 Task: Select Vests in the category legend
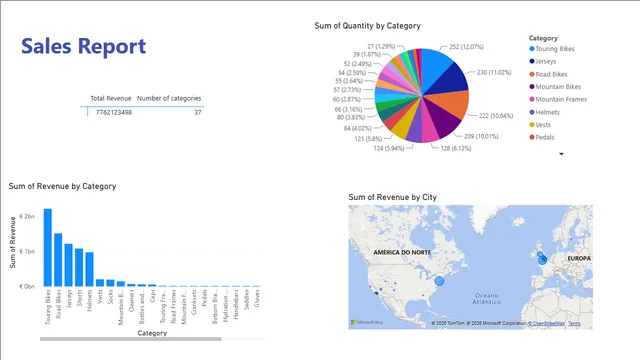pos(540,125)
